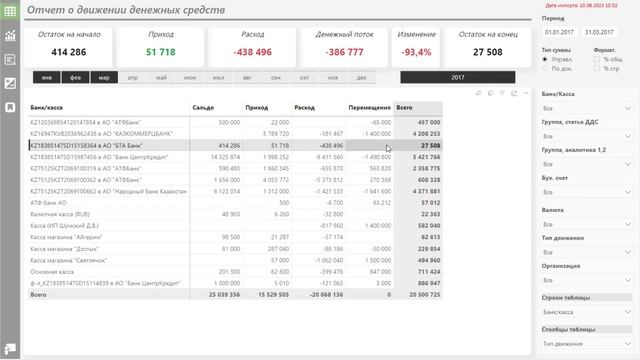Open the plus/minus analysis page icon
The width and height of the screenshot is (640, 360).
pyautogui.click(x=10, y=83)
